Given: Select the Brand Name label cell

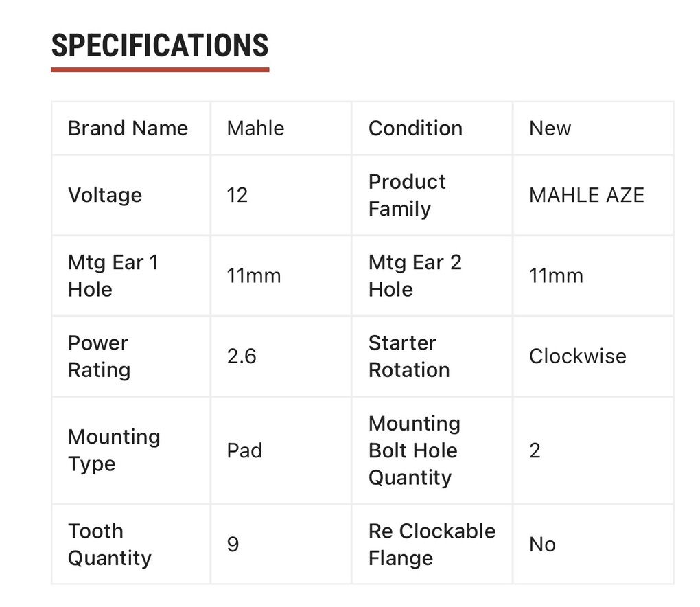Looking at the screenshot, I should 128,128.
